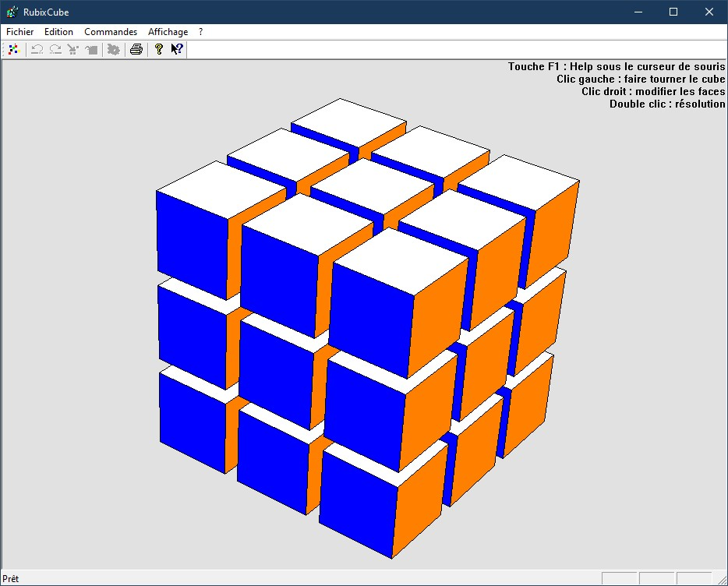This screenshot has width=728, height=586.
Task: Maximize the RubixCube window
Action: click(x=673, y=12)
